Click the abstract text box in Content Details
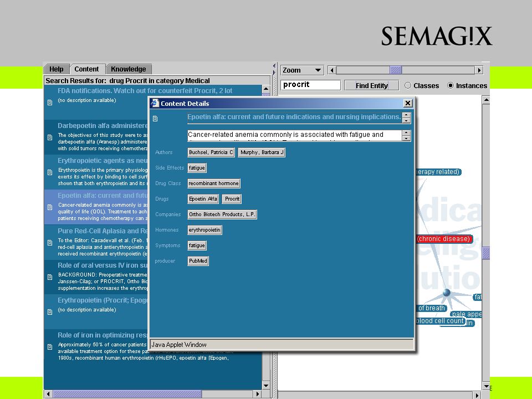Screen dimensions: 532x399 (294, 135)
